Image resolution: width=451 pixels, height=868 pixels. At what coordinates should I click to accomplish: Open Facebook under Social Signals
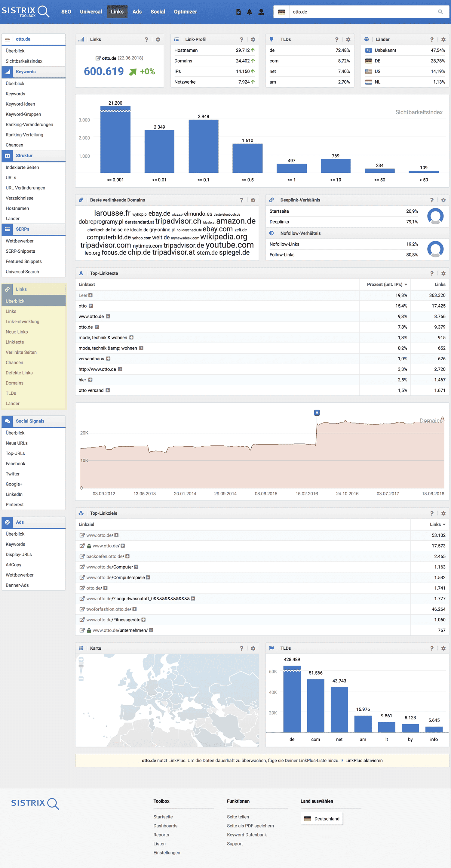coord(16,464)
